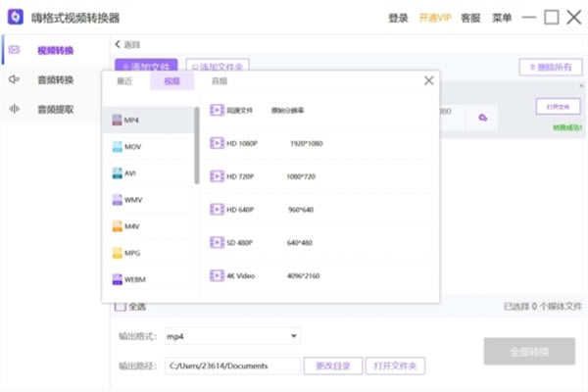This screenshot has width=588, height=392.
Task: Click the 更改目录 button
Action: pos(332,366)
